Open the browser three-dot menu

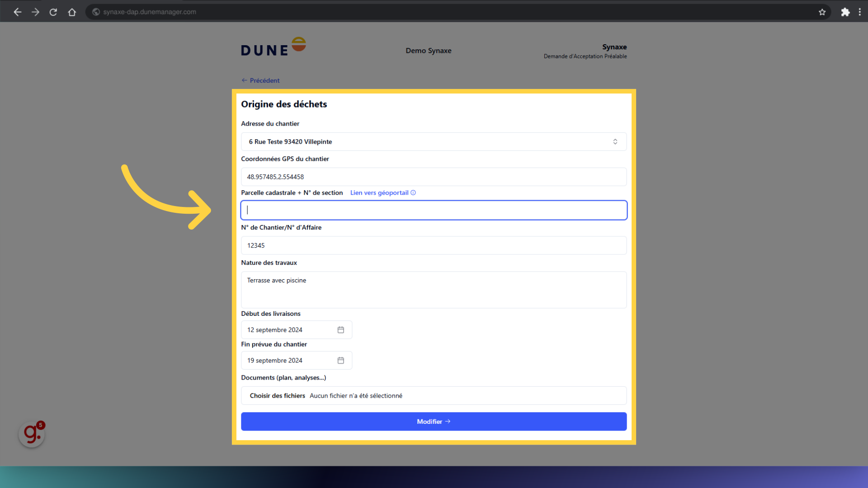(x=859, y=12)
